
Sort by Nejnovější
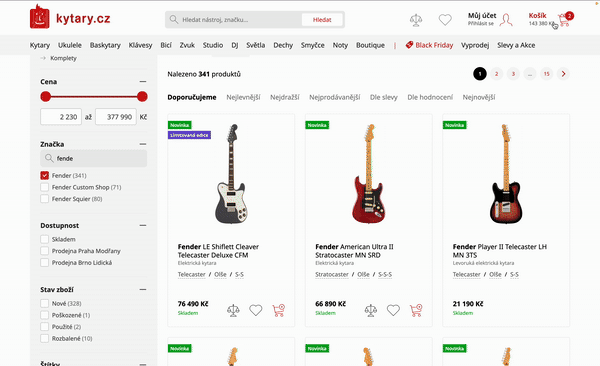[x=479, y=97]
